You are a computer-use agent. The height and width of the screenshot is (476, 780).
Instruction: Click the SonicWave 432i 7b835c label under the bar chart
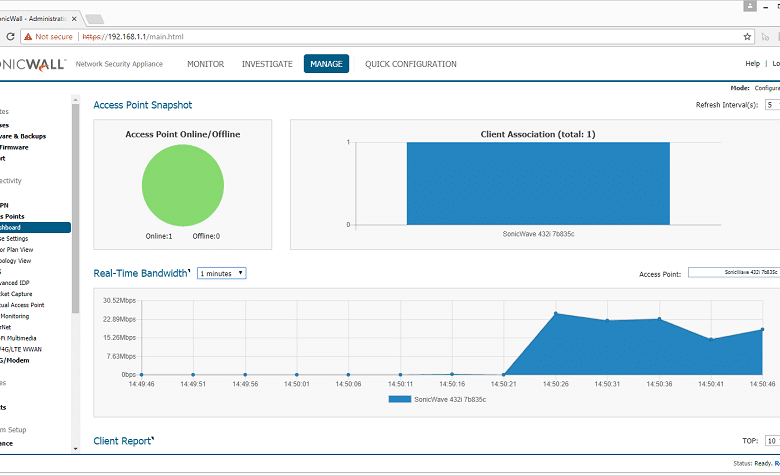pyautogui.click(x=538, y=234)
